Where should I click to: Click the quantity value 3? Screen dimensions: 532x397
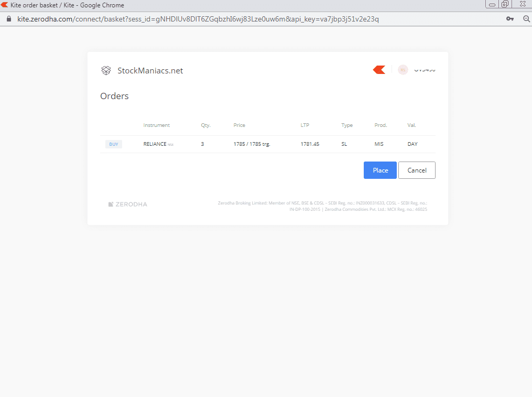click(x=202, y=144)
